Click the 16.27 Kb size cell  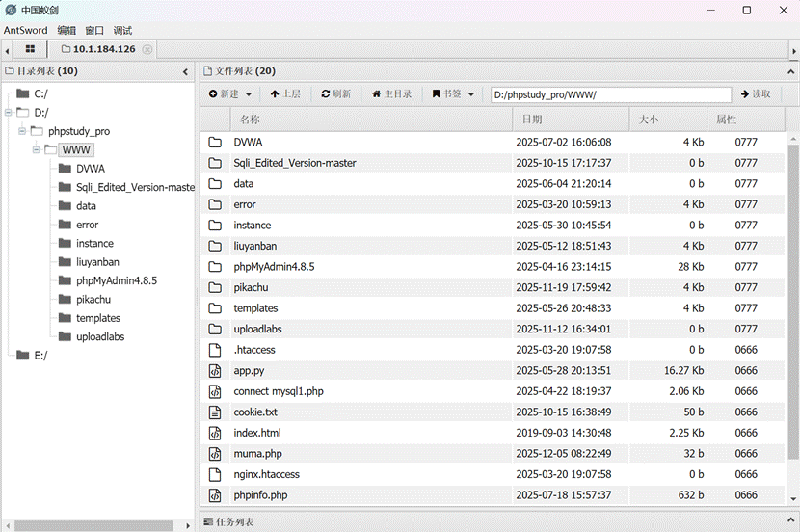[683, 371]
